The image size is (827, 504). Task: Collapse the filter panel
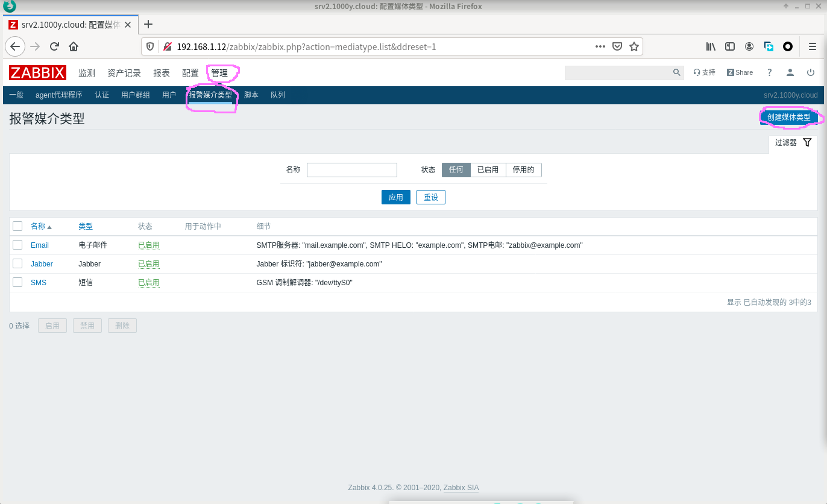[x=793, y=143]
